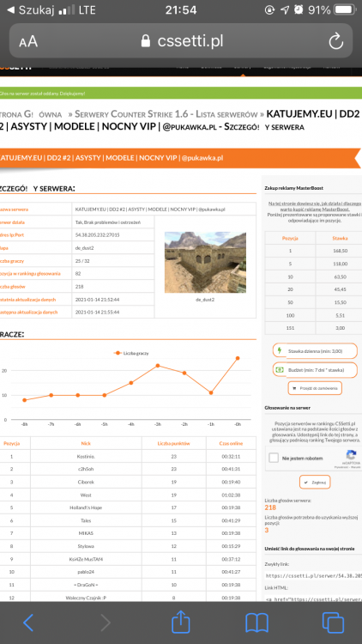This screenshot has width=362, height=644.
Task: Select the chart data point at -3h
Action: point(158,366)
